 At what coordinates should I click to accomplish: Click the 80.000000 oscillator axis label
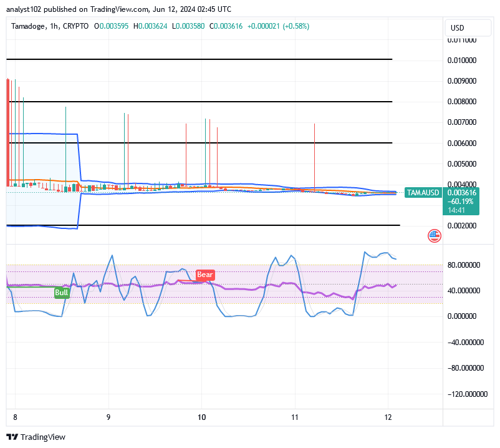tap(464, 265)
